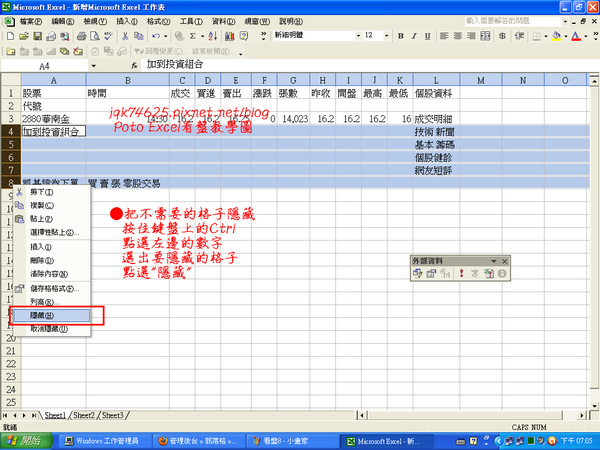Click the Select All corner button
Screen dimensions: 600x450
click(x=11, y=80)
